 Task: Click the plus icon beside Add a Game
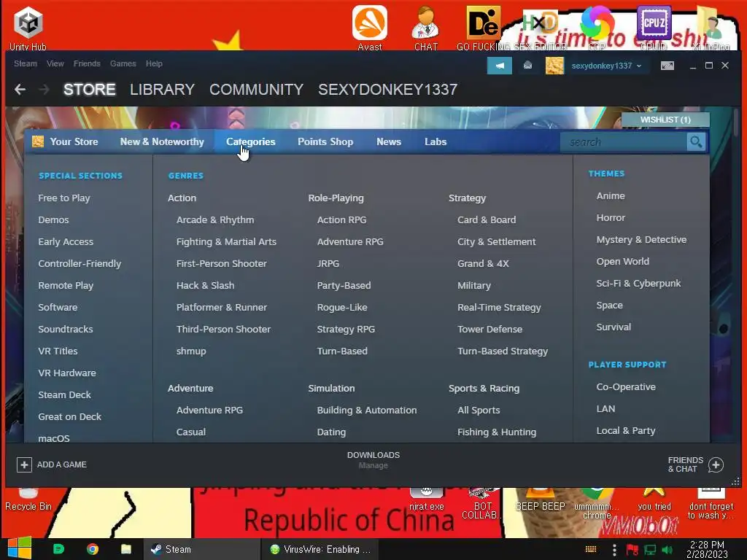tap(24, 464)
